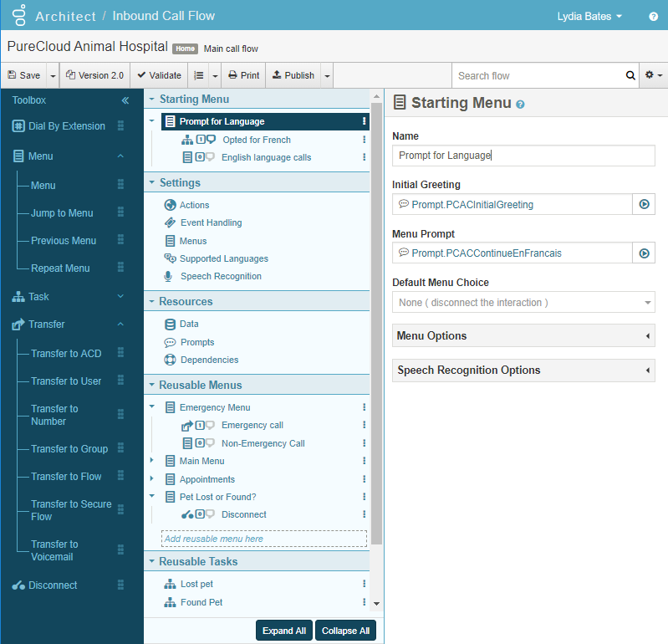The height and width of the screenshot is (644, 668).
Task: Expand the Menu Options section
Action: (x=523, y=335)
